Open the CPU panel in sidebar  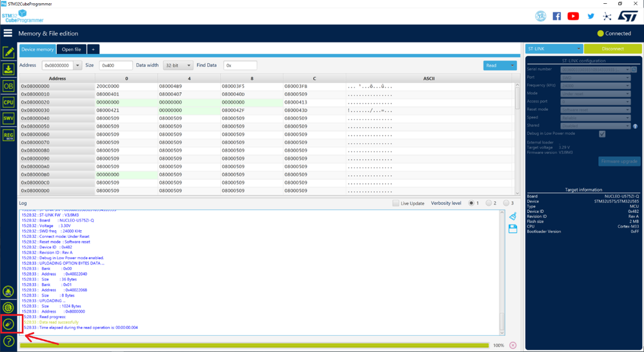[x=8, y=102]
